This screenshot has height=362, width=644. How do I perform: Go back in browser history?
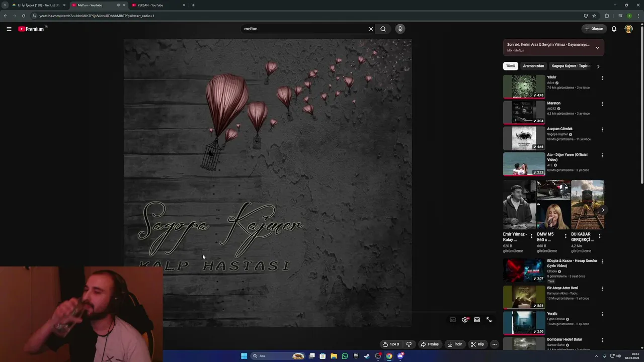point(6,16)
